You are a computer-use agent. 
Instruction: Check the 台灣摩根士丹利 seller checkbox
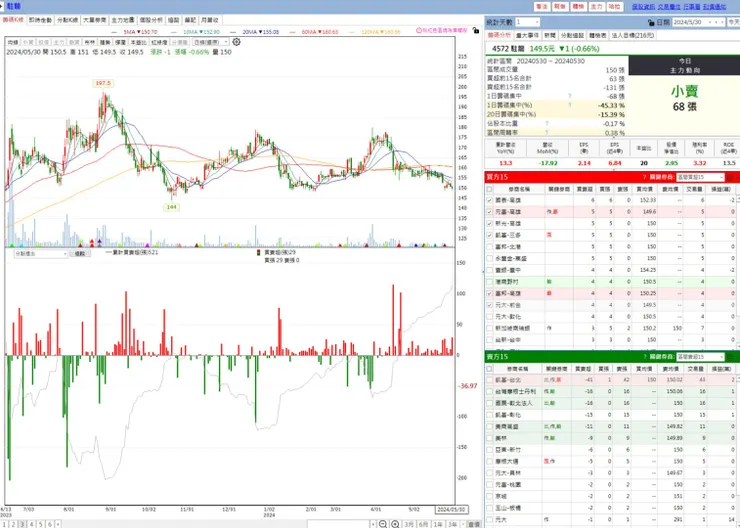[x=489, y=392]
